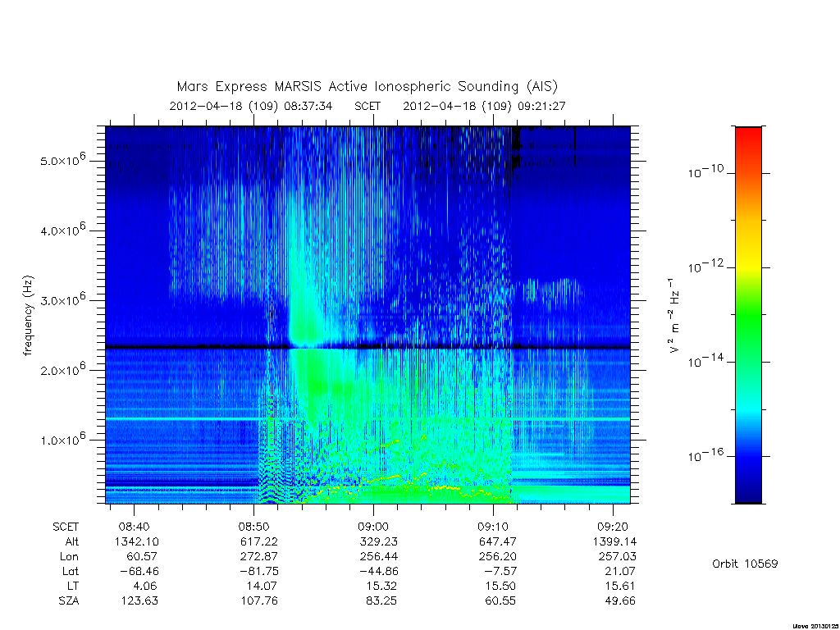
Task: Click altitude value '1342.10'
Action: pos(137,541)
